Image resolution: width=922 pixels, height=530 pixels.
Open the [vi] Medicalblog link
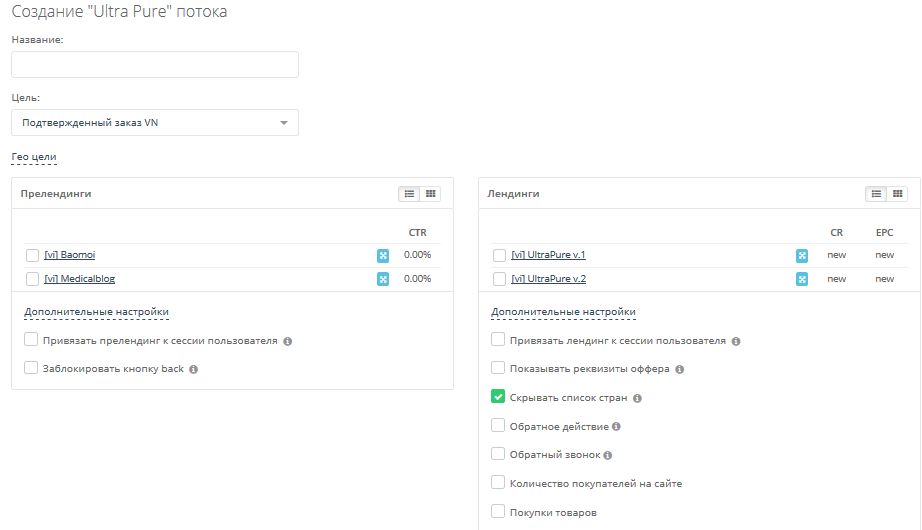79,279
